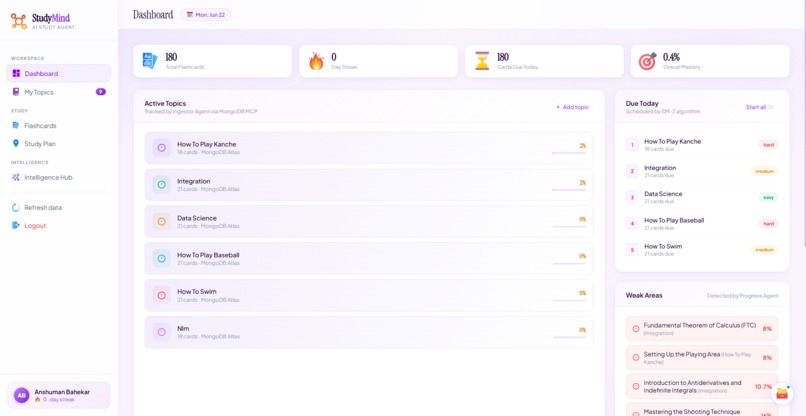Click Refresh data in the sidebar
This screenshot has width=806, height=416.
click(59, 208)
